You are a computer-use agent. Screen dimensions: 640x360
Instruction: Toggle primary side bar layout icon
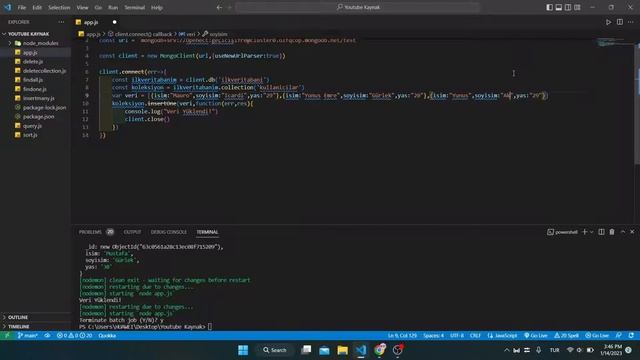tap(549, 7)
